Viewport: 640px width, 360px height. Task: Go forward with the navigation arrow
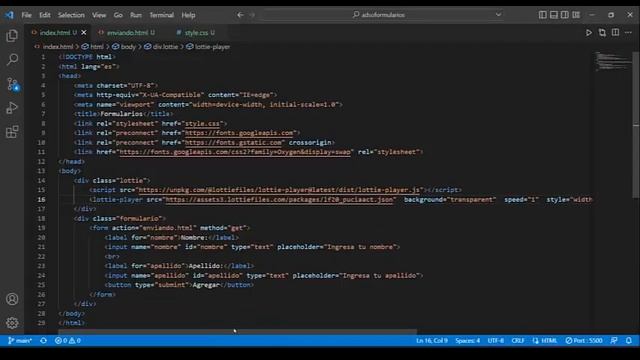pos(252,15)
